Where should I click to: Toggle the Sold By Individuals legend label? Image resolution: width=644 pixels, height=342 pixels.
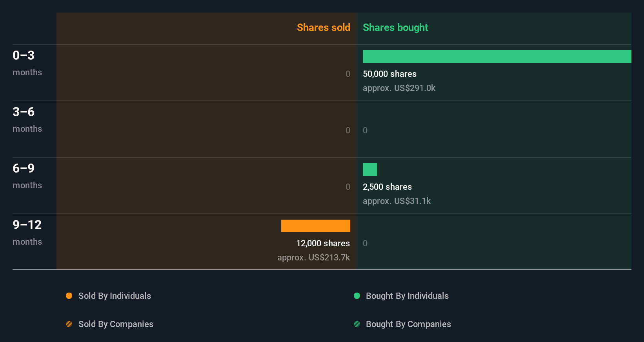115,296
